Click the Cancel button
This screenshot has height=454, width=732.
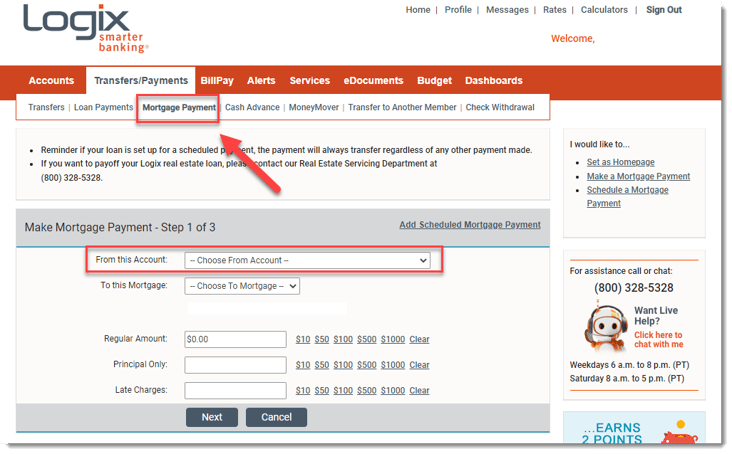pyautogui.click(x=276, y=417)
